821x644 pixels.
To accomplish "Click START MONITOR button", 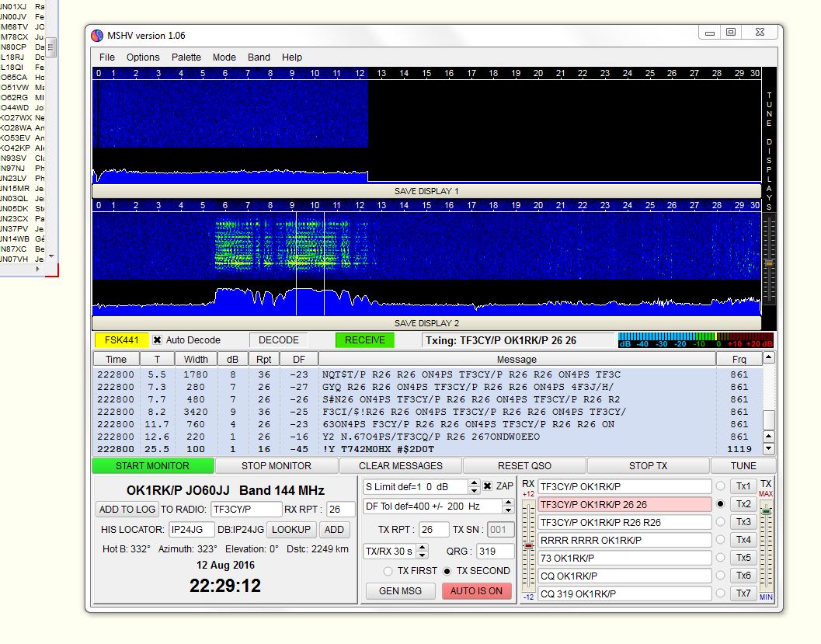I will (x=152, y=465).
